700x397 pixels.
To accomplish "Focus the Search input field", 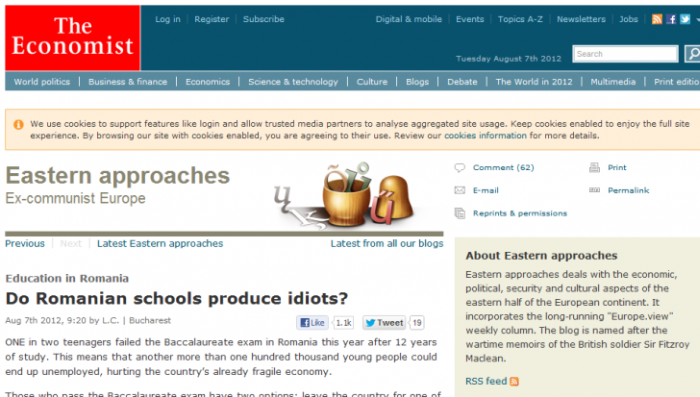I will click(625, 54).
